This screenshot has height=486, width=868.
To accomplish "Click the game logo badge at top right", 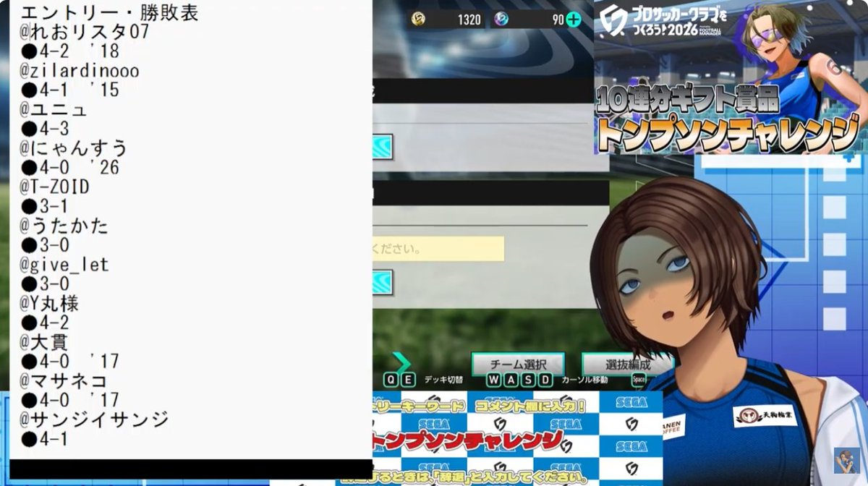I will [614, 22].
